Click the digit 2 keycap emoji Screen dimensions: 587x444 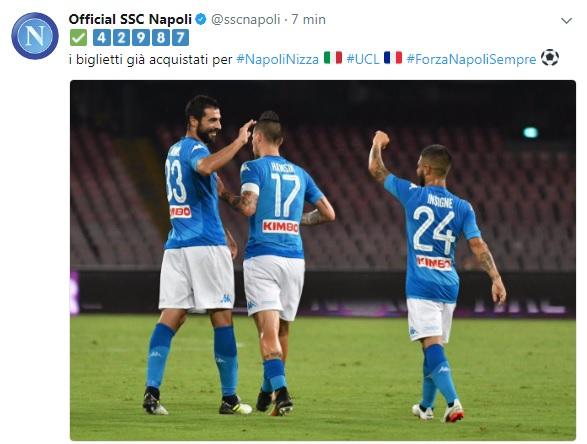pyautogui.click(x=121, y=38)
